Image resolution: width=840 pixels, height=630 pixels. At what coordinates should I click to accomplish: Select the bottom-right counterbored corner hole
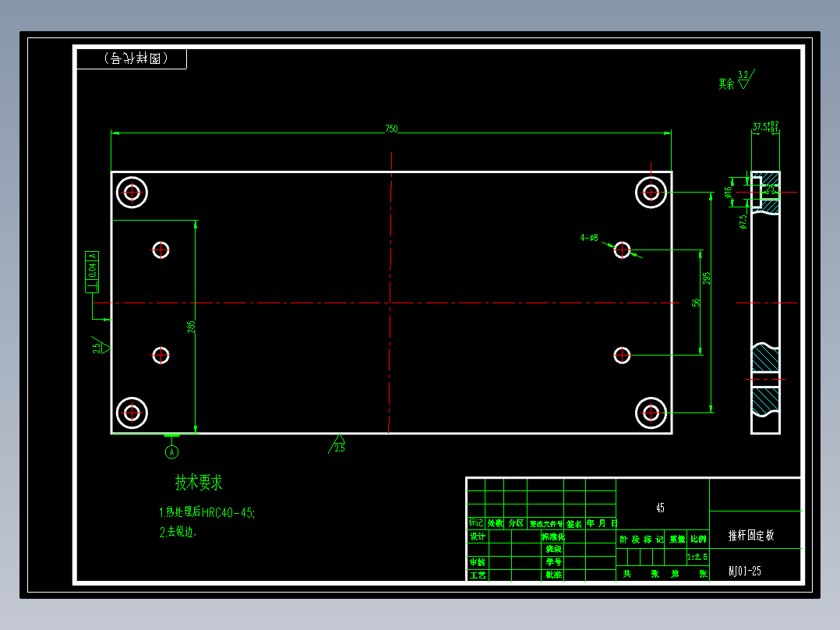point(651,412)
